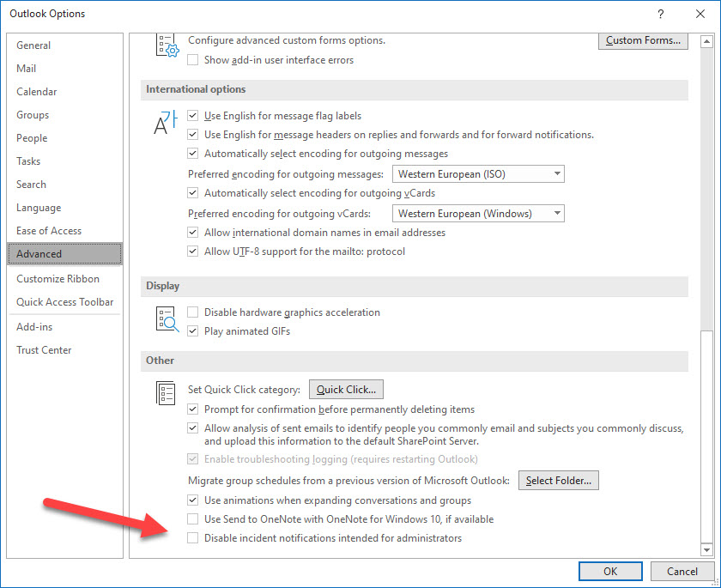This screenshot has width=721, height=588.
Task: Confirm settings with OK button
Action: (x=610, y=571)
